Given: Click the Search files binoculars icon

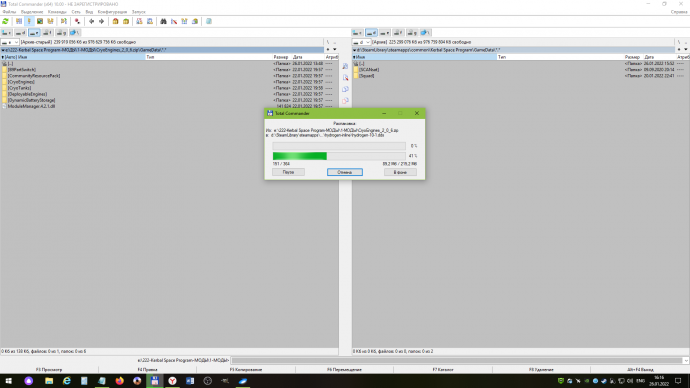Looking at the screenshot, I should 163,21.
